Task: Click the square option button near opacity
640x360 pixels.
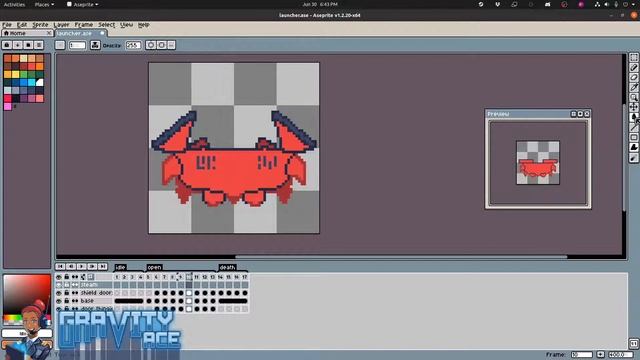Action: coord(161,45)
